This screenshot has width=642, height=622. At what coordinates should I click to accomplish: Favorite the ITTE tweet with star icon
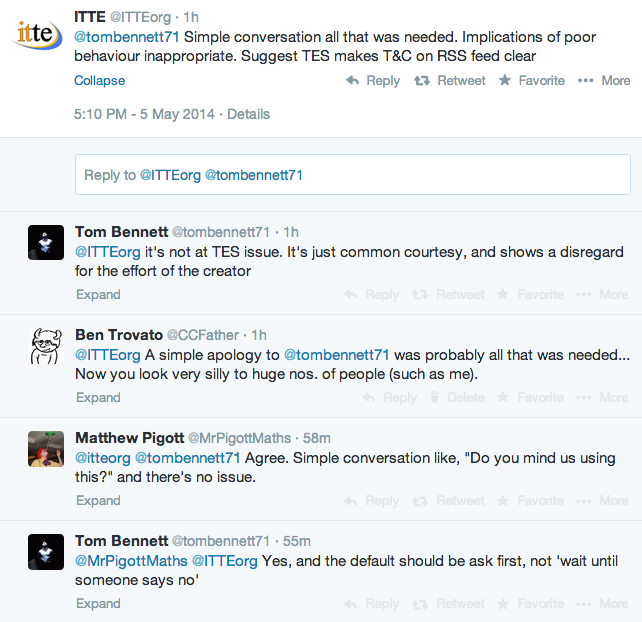point(531,80)
